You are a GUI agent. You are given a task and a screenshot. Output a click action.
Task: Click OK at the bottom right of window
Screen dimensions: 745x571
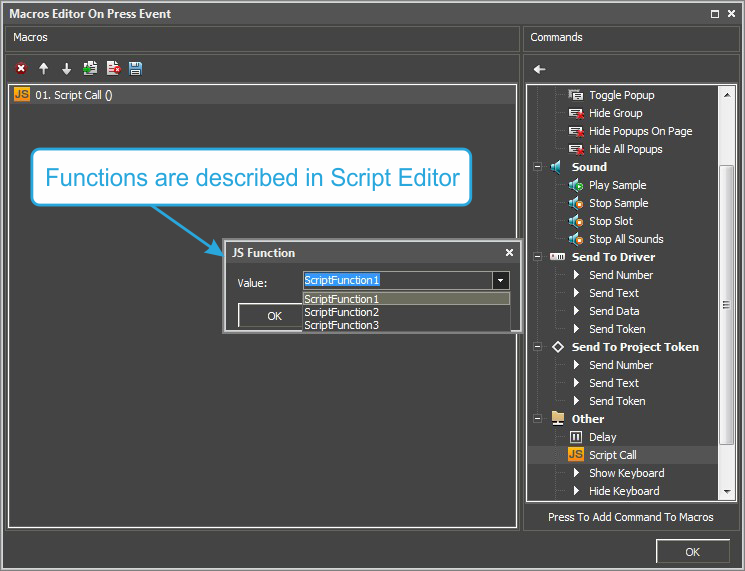[x=692, y=551]
